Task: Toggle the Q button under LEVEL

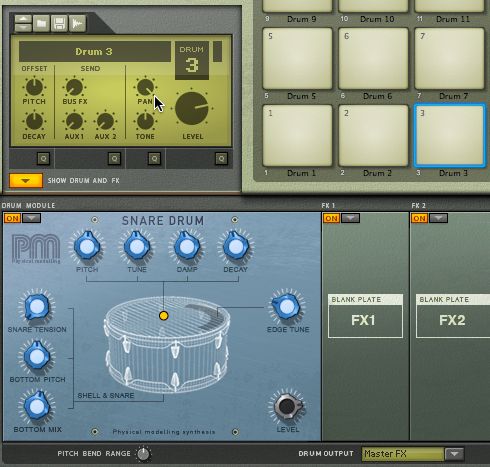Action: [221, 159]
